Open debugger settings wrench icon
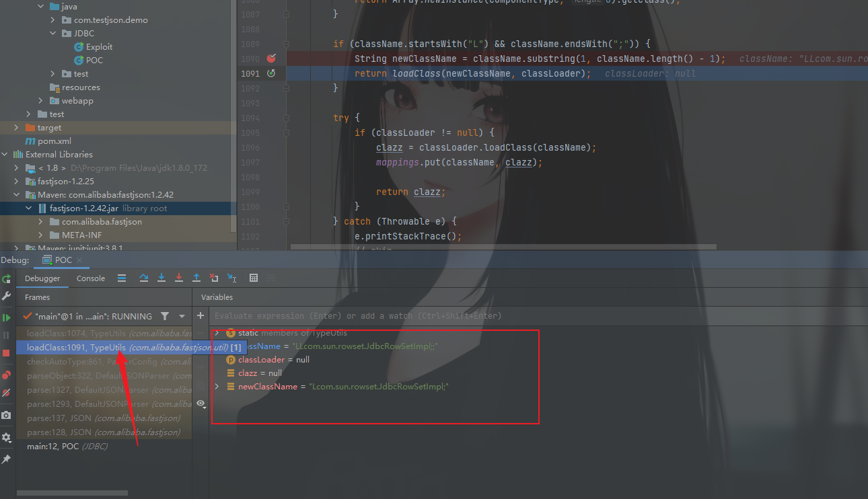This screenshot has height=499, width=868. (6, 296)
